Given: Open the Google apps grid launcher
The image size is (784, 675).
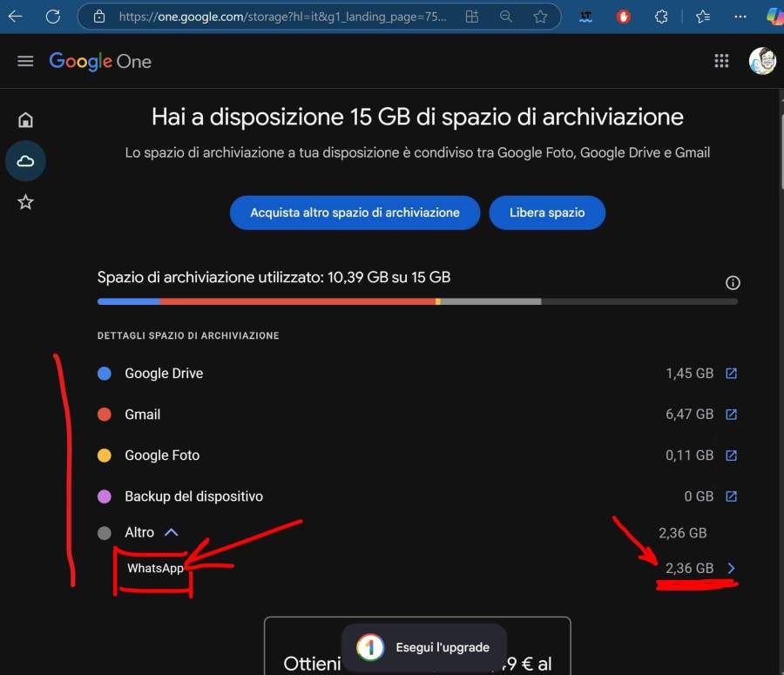Looking at the screenshot, I should [721, 61].
